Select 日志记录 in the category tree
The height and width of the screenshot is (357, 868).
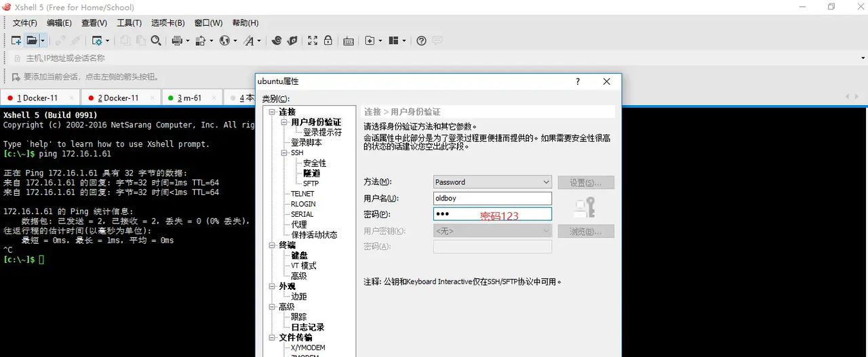click(x=308, y=327)
